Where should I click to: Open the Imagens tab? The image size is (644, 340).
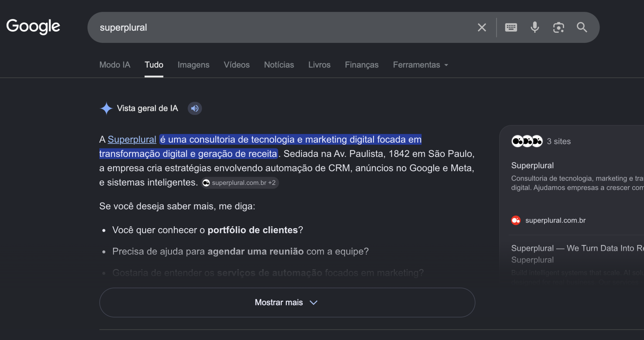point(194,65)
